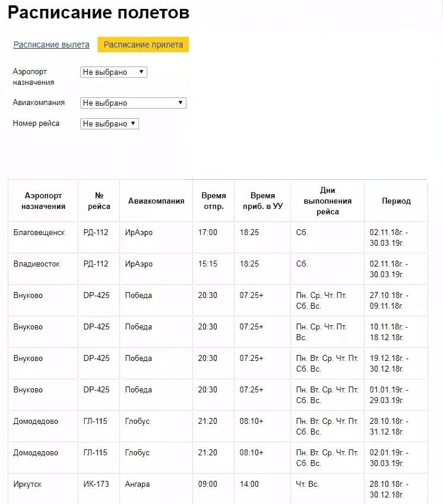
Task: Expand the Аэропорт назначения dropdown
Action: coord(113,72)
